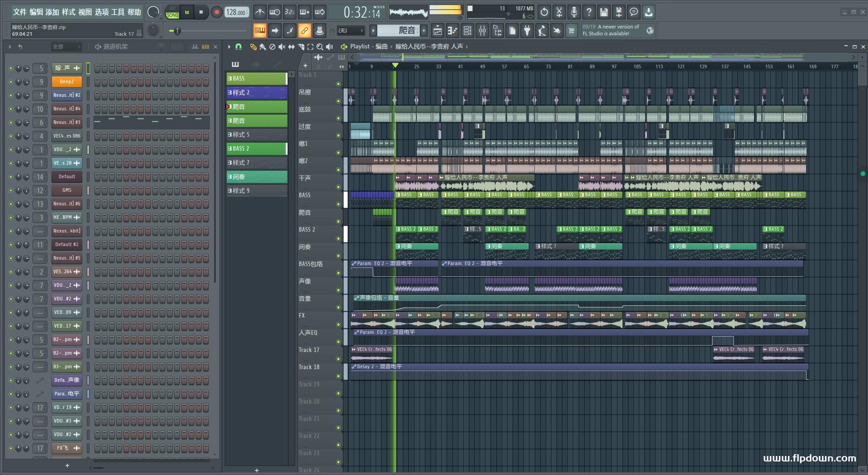This screenshot has height=475, width=868.
Task: Open the snap selector showing (无)
Action: [350, 30]
